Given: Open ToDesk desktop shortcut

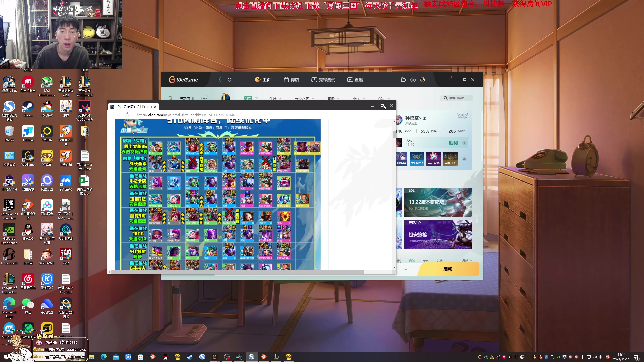Looking at the screenshot, I should [28, 134].
